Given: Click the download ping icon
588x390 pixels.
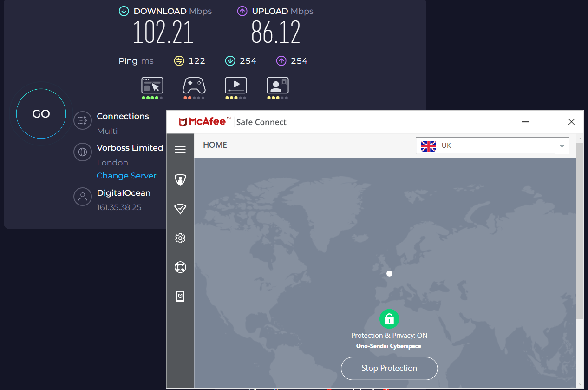Looking at the screenshot, I should 230,61.
